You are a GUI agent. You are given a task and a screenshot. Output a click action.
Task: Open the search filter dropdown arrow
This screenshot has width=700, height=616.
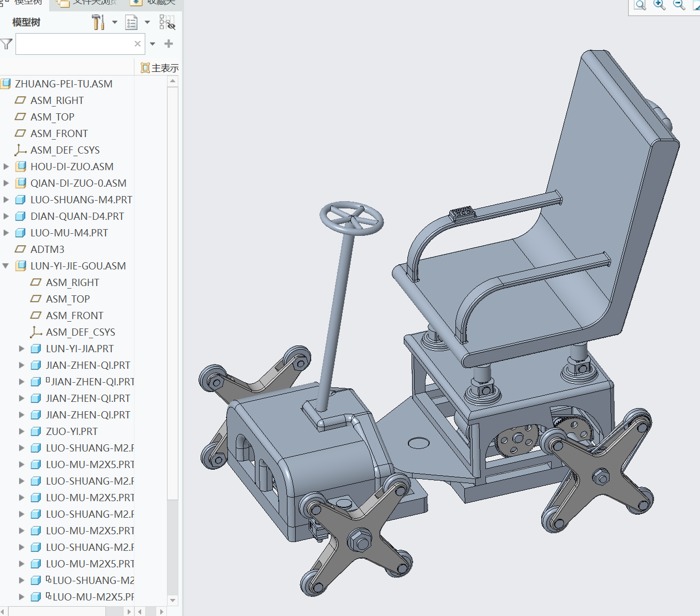point(153,44)
